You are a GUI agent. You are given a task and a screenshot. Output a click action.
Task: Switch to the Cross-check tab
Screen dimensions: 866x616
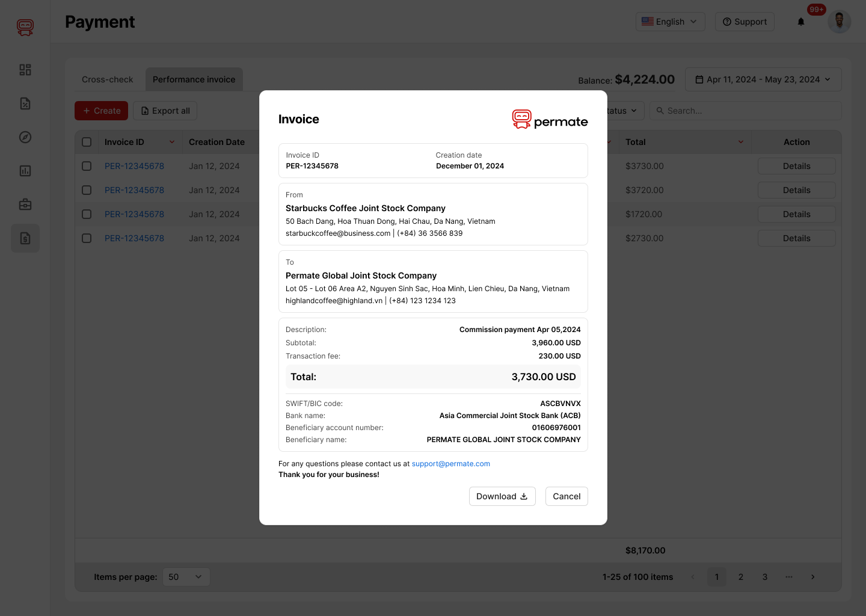point(107,79)
